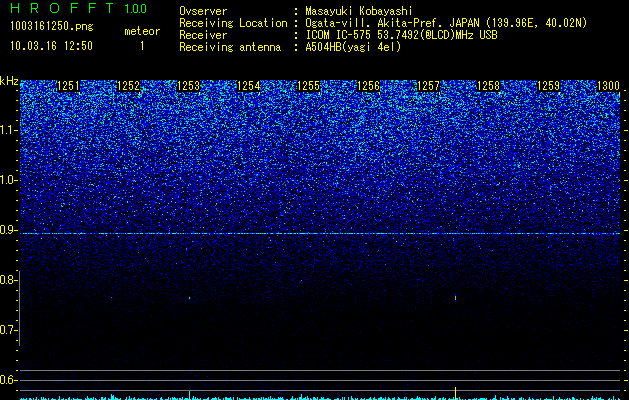This screenshot has width=629, height=400.
Task: Click the yellow meteor echo near 1257
Action: tap(455, 297)
